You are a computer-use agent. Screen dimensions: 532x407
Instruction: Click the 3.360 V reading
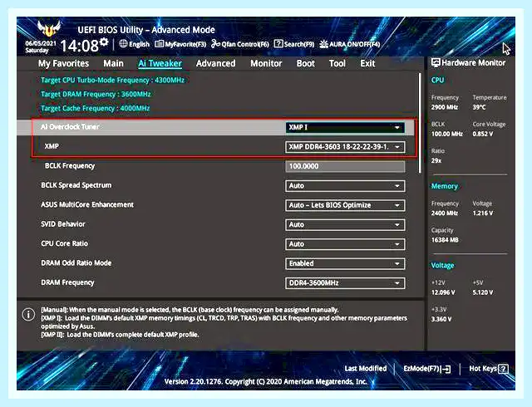(441, 319)
